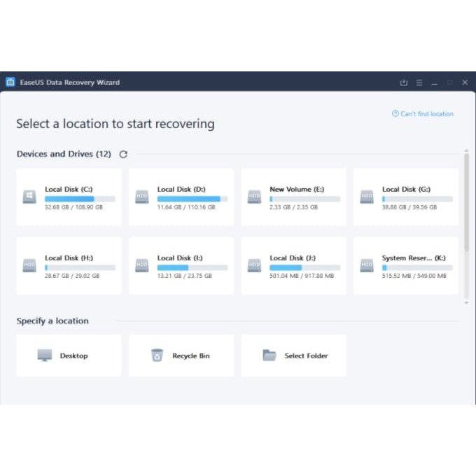
Task: Open the Can't find location link
Action: 423,114
